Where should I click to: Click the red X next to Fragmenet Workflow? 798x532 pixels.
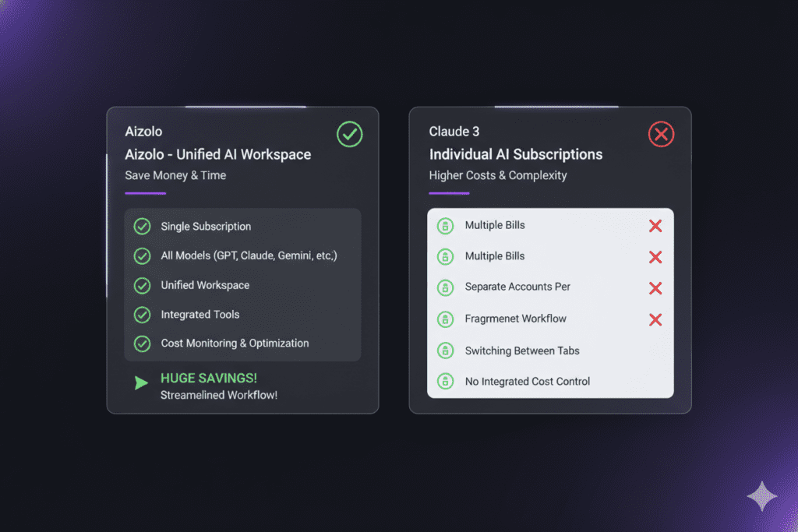click(x=655, y=319)
